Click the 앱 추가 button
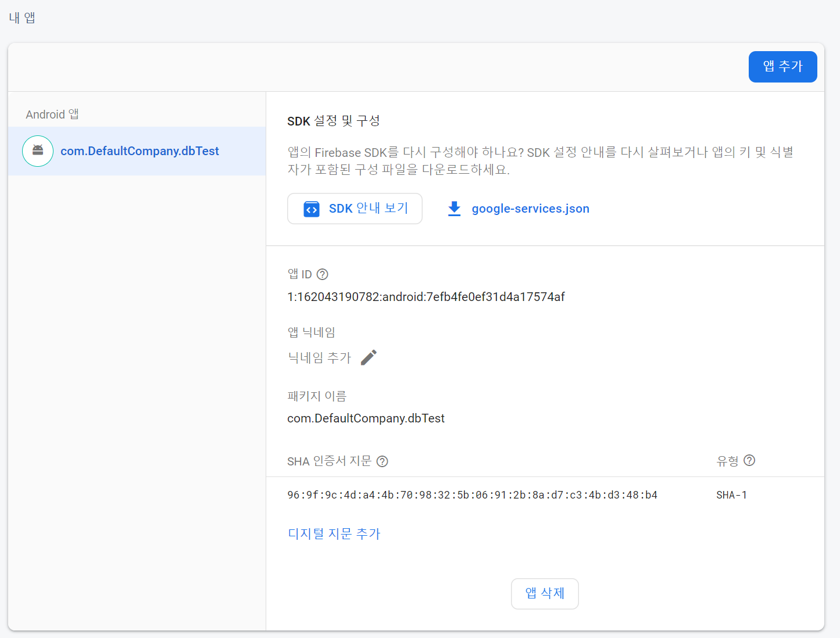This screenshot has height=638, width=840. point(783,67)
